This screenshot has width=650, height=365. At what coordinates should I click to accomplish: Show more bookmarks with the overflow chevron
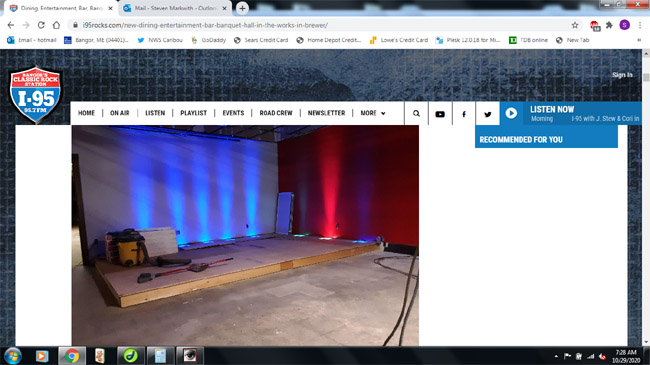coord(639,40)
